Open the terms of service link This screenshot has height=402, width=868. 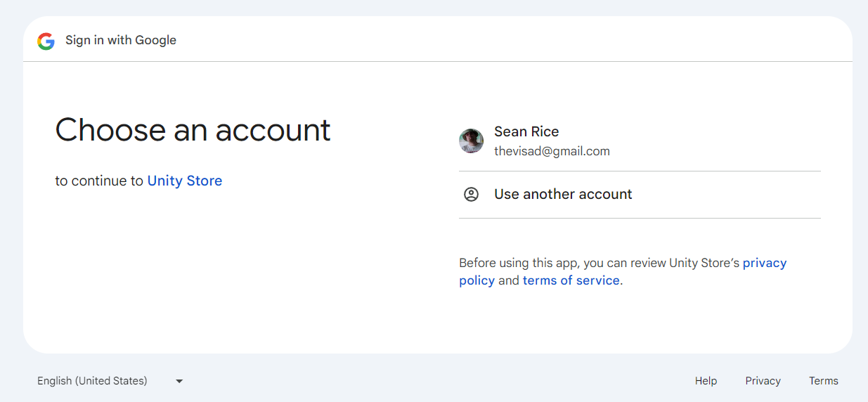point(571,280)
